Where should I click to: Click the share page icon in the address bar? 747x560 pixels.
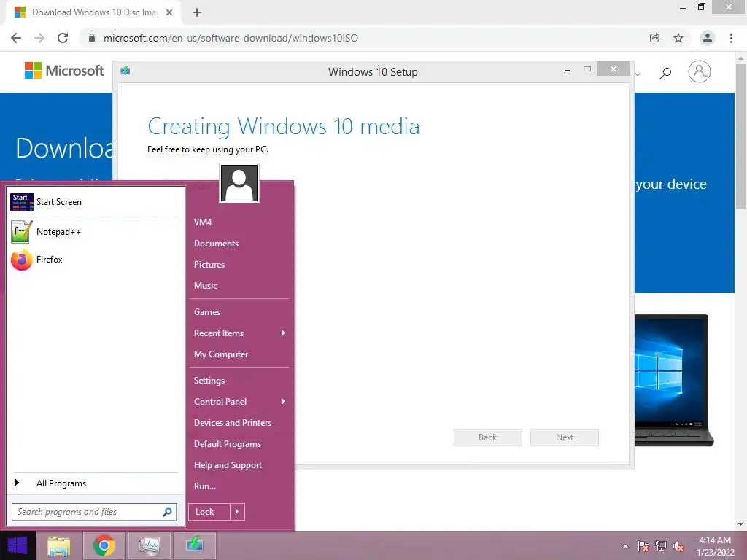pos(655,38)
